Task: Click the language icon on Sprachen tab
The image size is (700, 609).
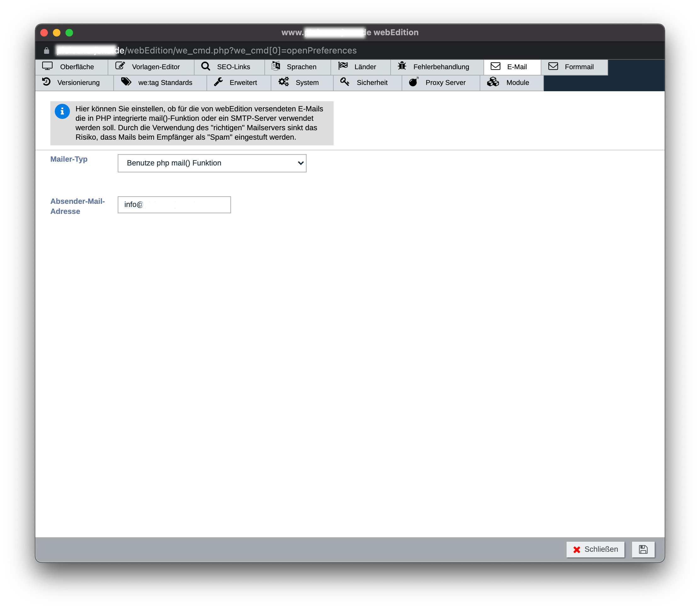Action: (276, 66)
